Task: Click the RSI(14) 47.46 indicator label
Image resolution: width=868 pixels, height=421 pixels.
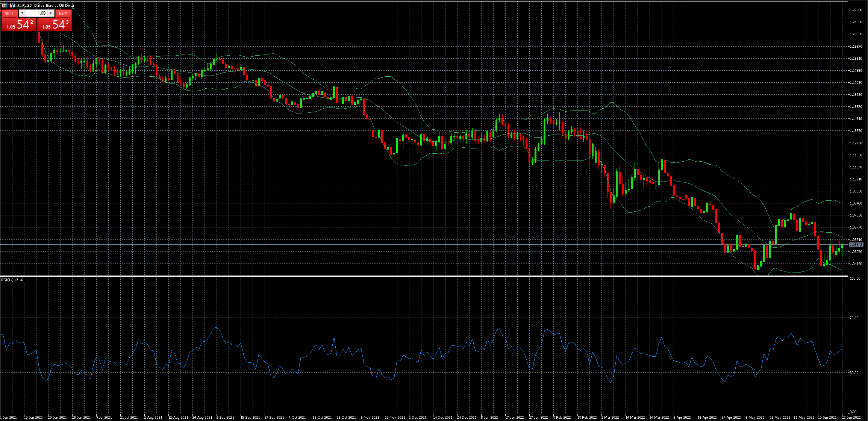Action: pyautogui.click(x=12, y=280)
